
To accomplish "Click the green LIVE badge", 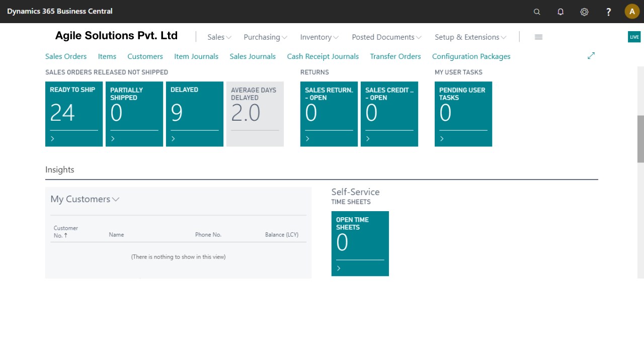I will click(x=634, y=37).
